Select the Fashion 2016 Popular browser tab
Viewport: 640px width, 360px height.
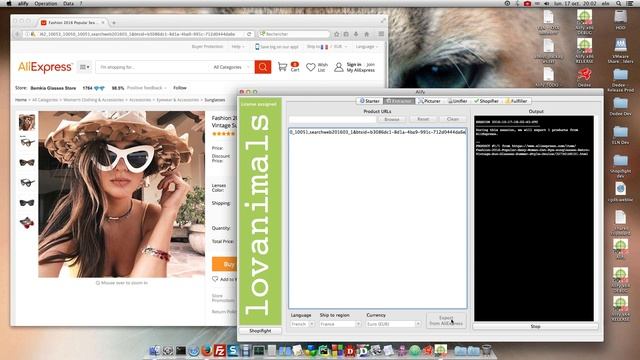click(72, 23)
